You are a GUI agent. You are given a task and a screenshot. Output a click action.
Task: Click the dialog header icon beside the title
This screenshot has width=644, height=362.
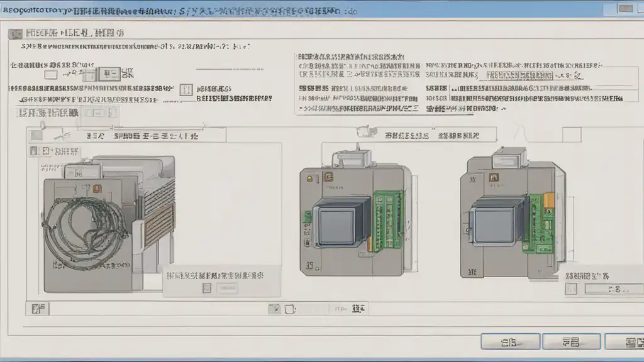click(x=15, y=34)
